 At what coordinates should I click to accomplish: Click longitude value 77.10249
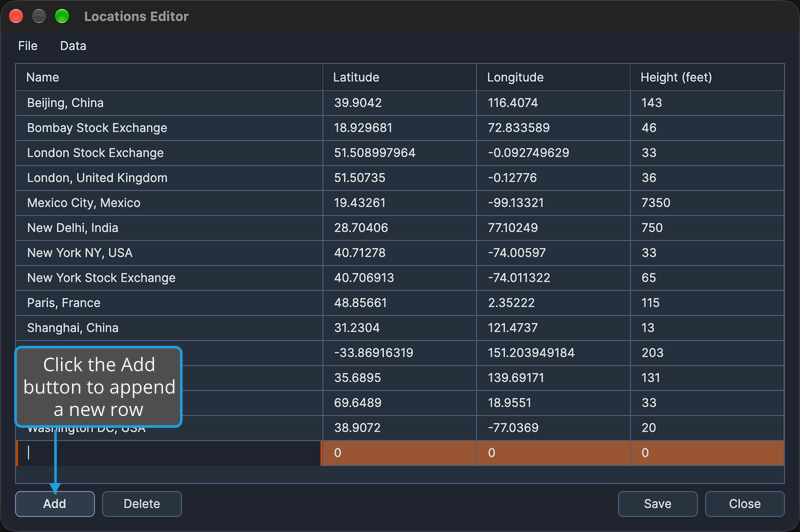coord(513,228)
